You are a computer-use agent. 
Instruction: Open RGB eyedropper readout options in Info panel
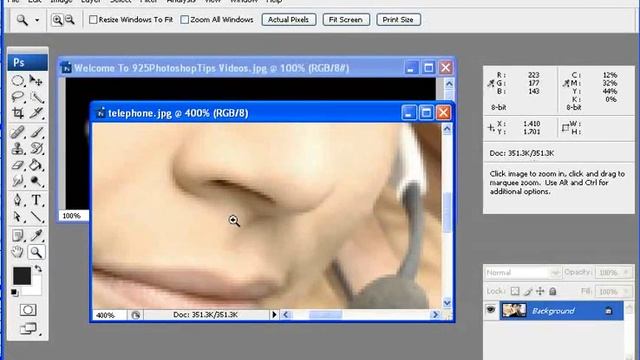[491, 83]
